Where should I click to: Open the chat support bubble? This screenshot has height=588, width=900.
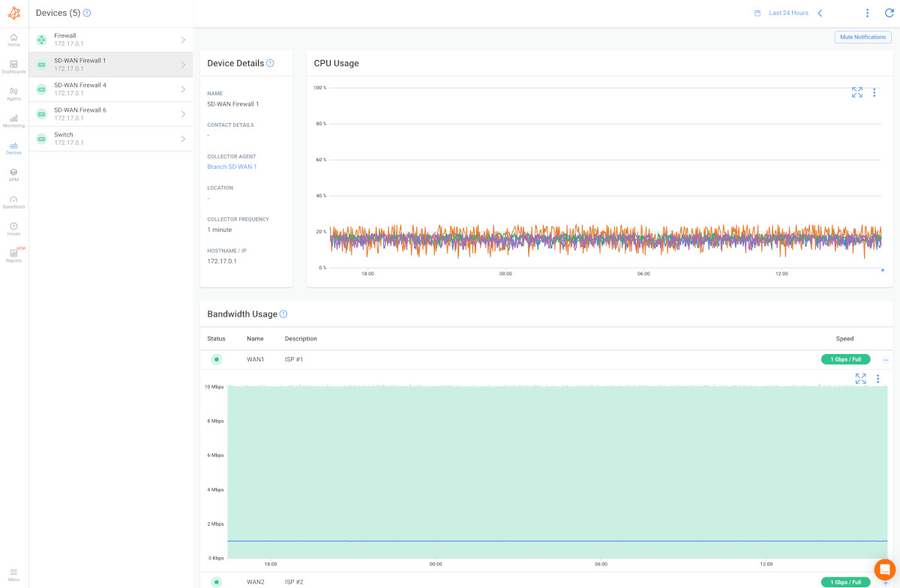(x=883, y=569)
